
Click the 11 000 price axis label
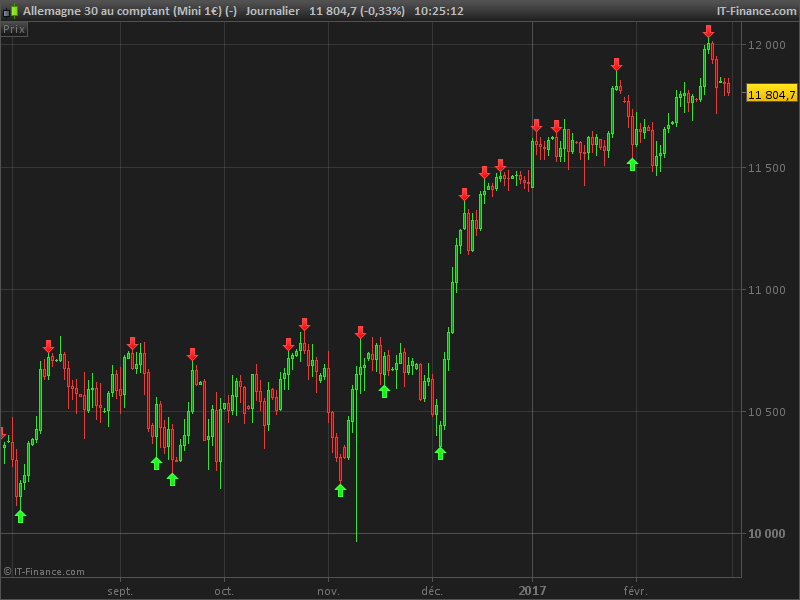pos(766,290)
